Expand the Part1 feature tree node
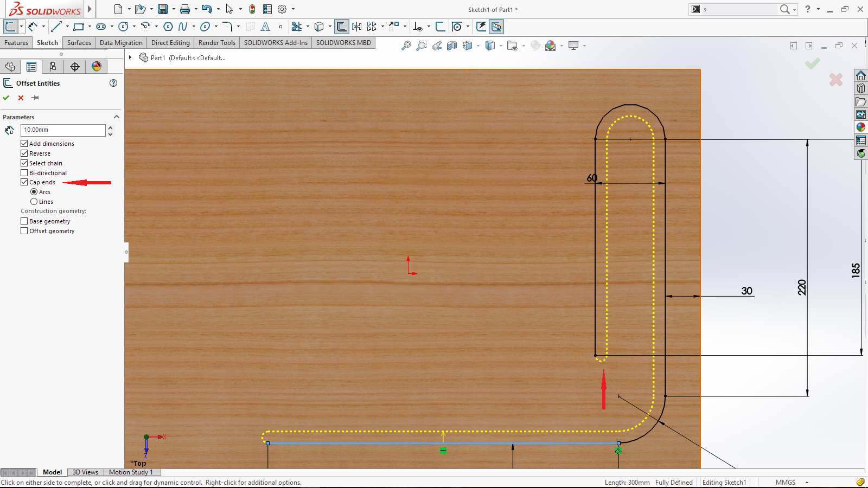Image resolution: width=868 pixels, height=488 pixels. coord(130,57)
